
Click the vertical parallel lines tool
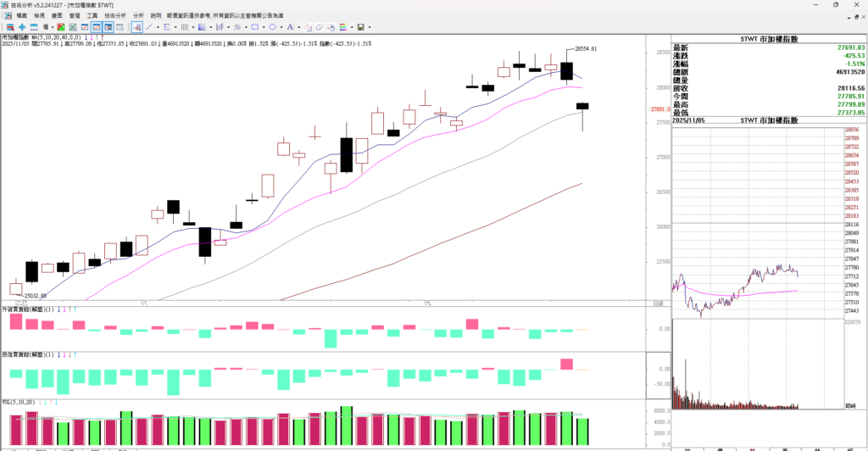point(184,27)
